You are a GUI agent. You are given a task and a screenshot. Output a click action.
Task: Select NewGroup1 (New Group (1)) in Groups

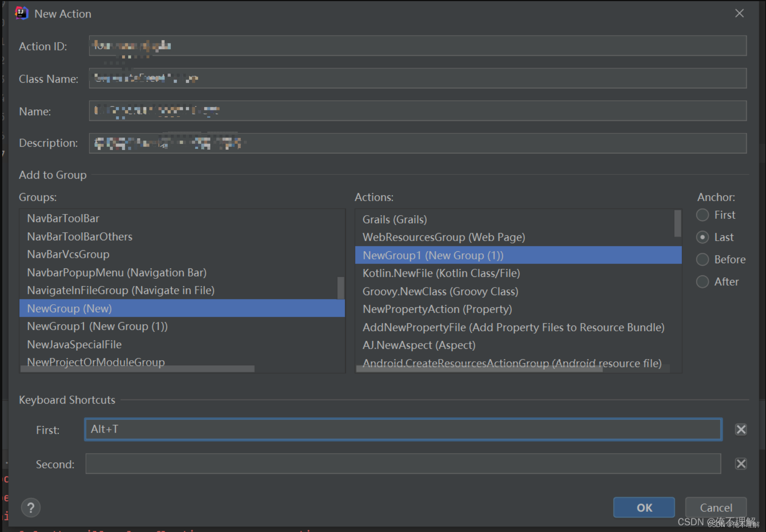182,326
